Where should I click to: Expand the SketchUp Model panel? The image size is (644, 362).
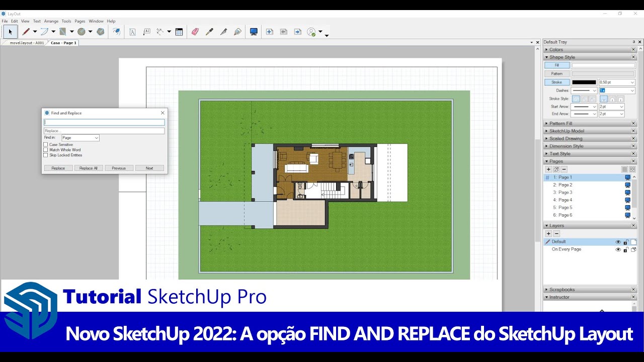[590, 131]
